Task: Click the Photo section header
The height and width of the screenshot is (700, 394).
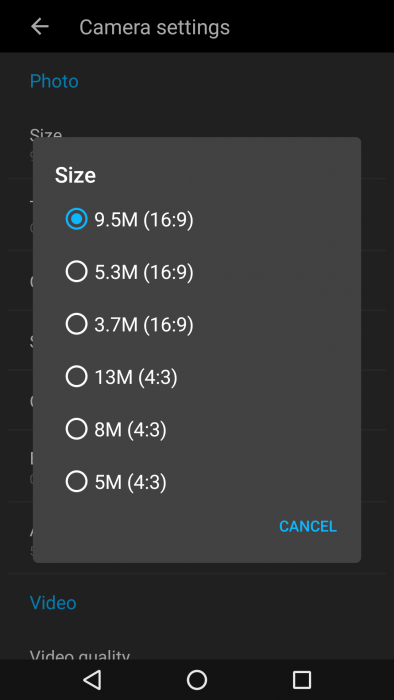Action: [54, 81]
